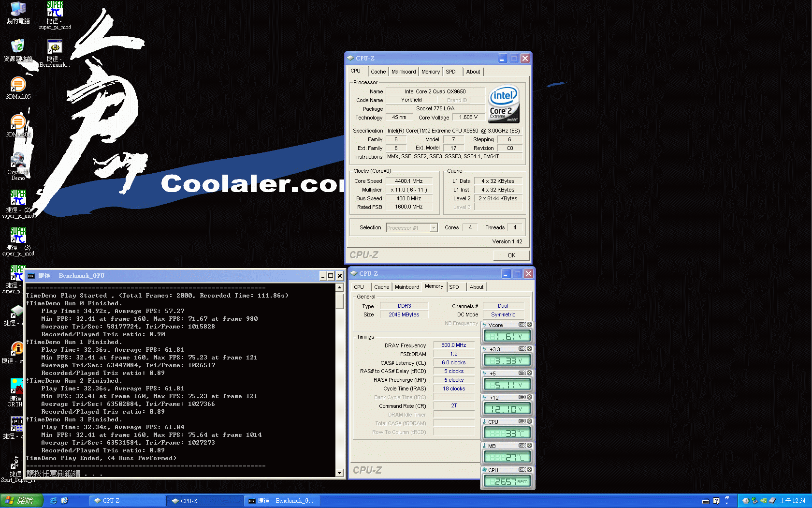
Task: Click the Vcore gadget settings icon
Action: 522,325
